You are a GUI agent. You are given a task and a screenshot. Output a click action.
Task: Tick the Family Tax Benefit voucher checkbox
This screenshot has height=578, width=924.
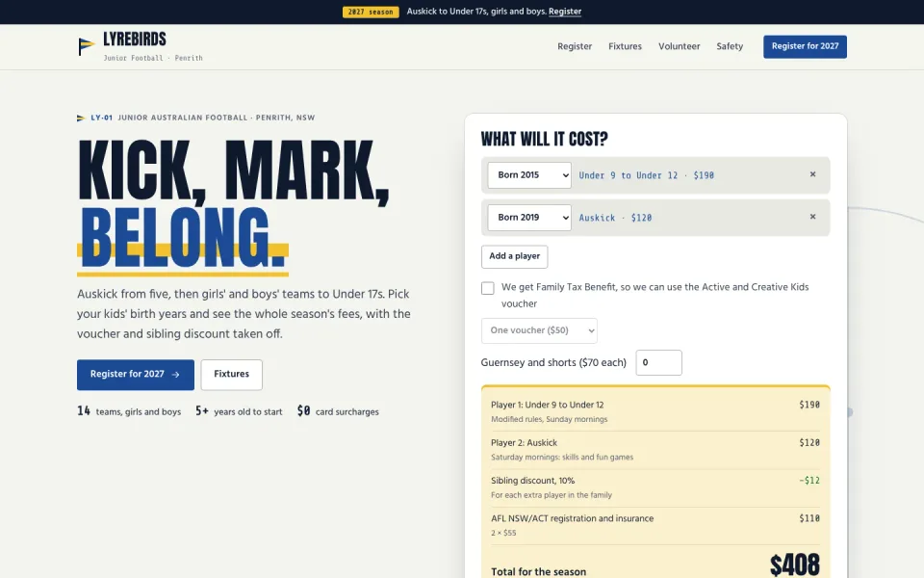(x=487, y=288)
